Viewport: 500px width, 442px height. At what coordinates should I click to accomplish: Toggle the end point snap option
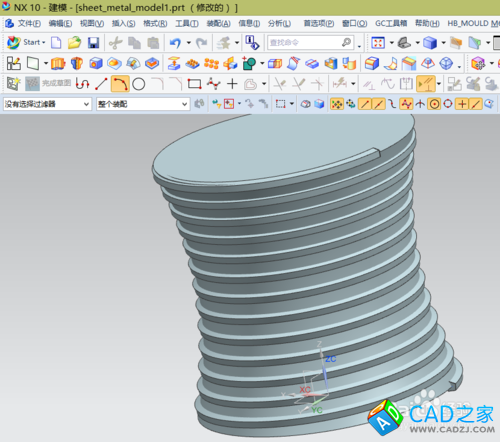tap(364, 104)
